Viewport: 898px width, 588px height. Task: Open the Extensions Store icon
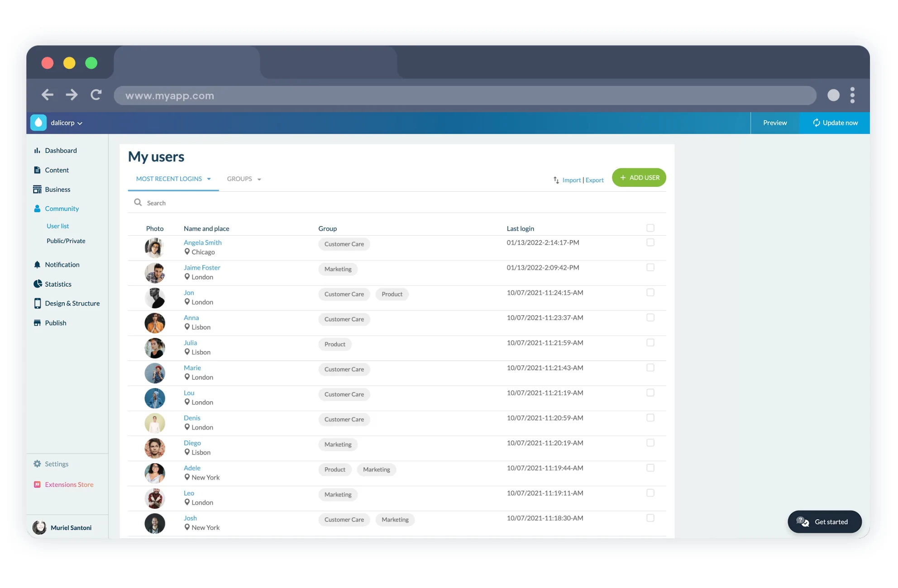(38, 484)
